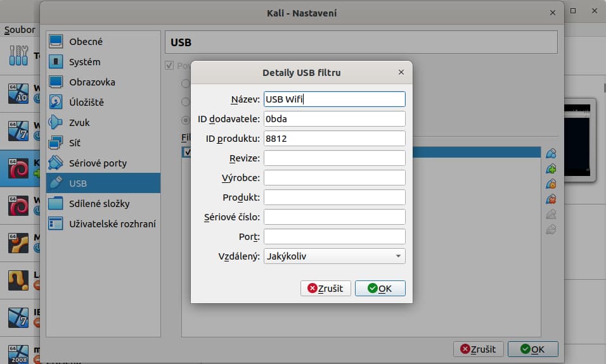Click the empty Produkt field
The height and width of the screenshot is (364, 606).
[x=334, y=198]
